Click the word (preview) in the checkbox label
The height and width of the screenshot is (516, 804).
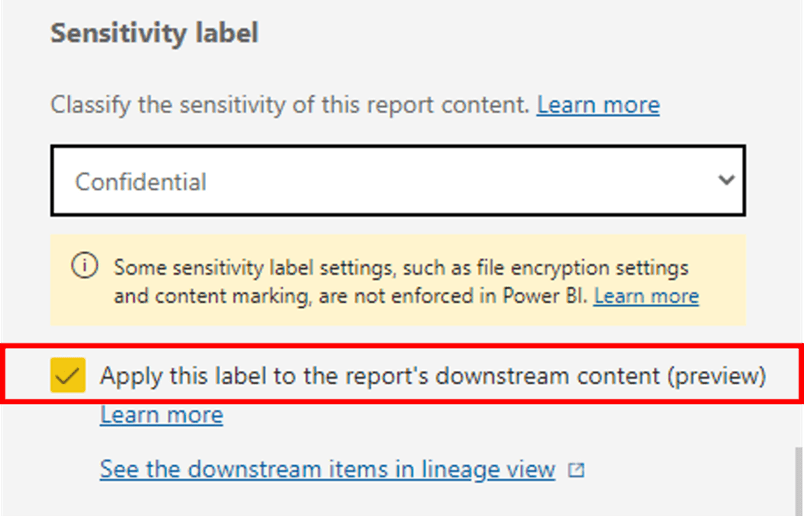[x=716, y=376]
